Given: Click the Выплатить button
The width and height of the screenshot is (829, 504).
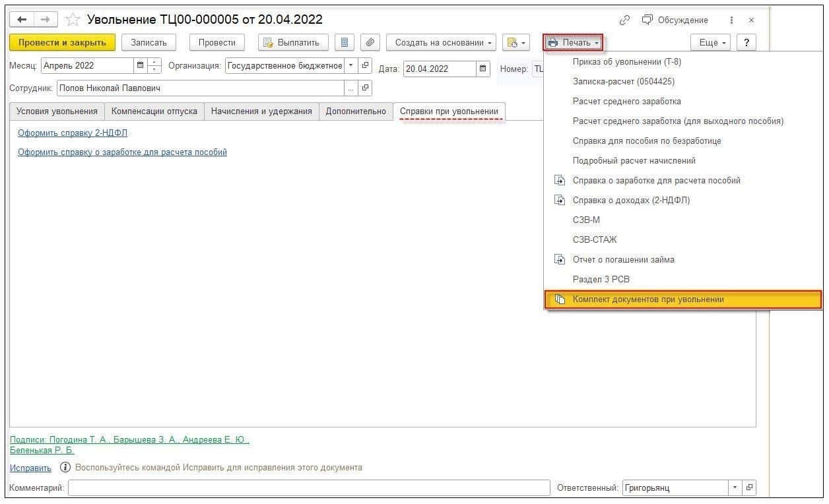Looking at the screenshot, I should [x=292, y=42].
